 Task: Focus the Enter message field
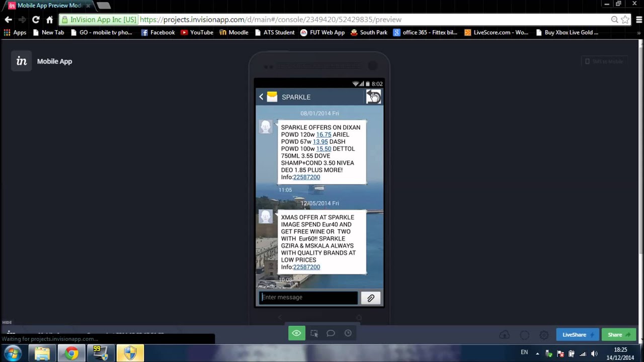click(308, 298)
